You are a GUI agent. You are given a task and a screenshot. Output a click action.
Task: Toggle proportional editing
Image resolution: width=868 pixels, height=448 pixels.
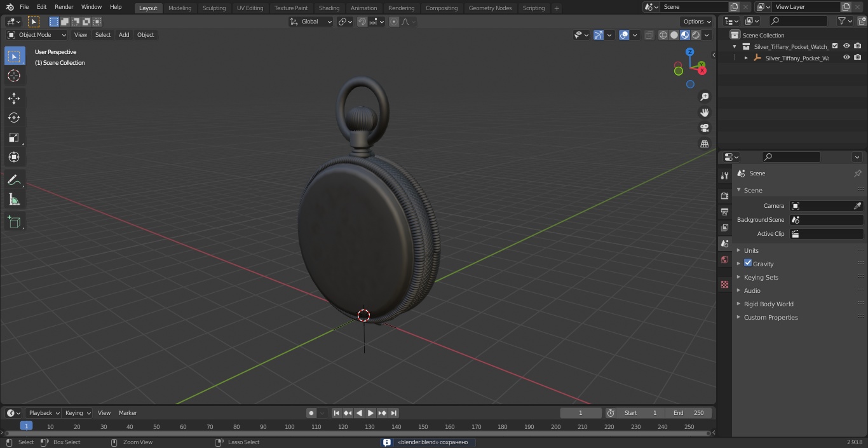pos(394,22)
